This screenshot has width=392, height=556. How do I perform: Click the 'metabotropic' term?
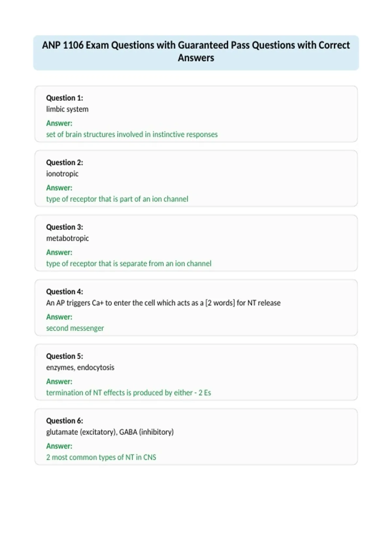[x=68, y=238]
